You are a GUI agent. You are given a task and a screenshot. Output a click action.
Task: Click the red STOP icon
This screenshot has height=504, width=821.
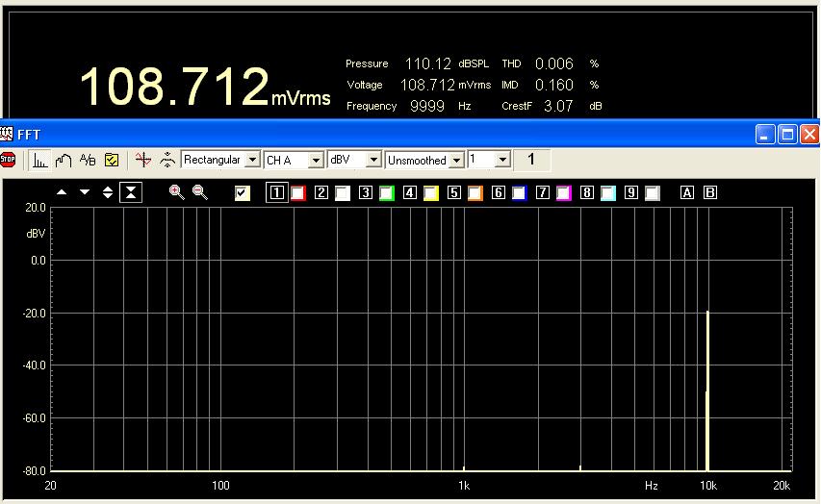tap(9, 160)
